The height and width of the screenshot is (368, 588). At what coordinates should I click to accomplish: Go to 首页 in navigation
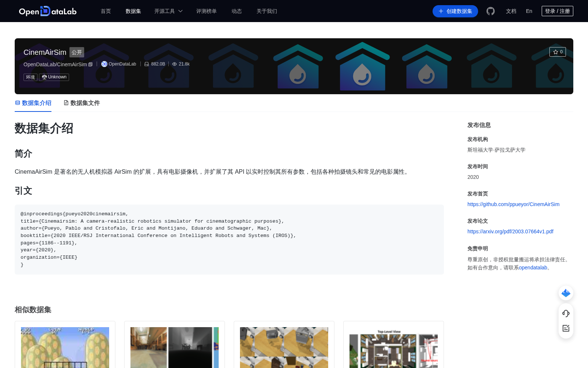(106, 11)
